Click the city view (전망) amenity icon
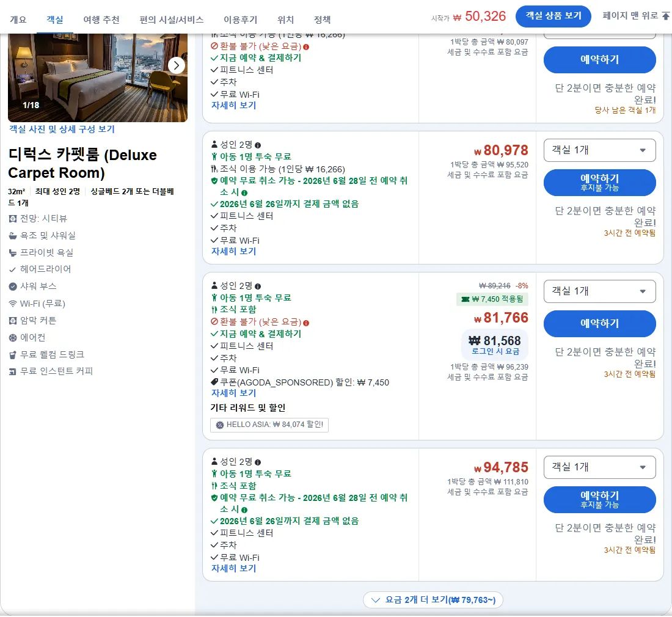This screenshot has height=617, width=672. click(x=13, y=219)
